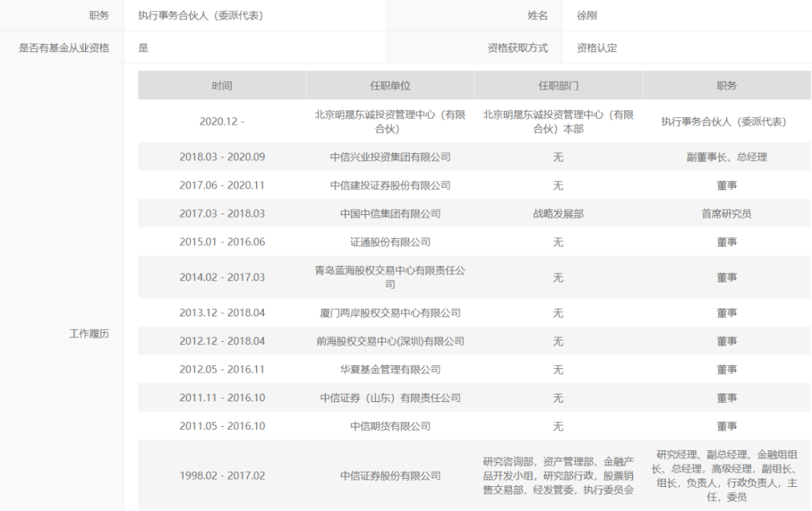The height and width of the screenshot is (511, 812).
Task: Click the 是否有基金从业资格 label
Action: tap(64, 48)
